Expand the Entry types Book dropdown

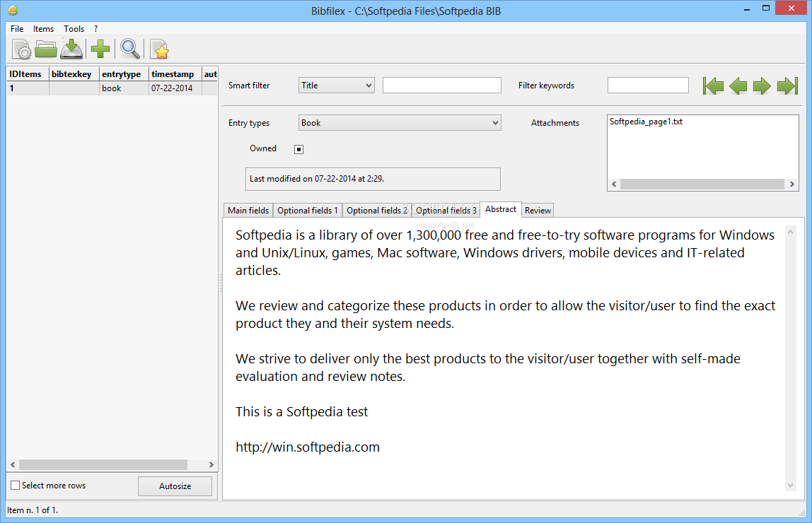(x=400, y=122)
